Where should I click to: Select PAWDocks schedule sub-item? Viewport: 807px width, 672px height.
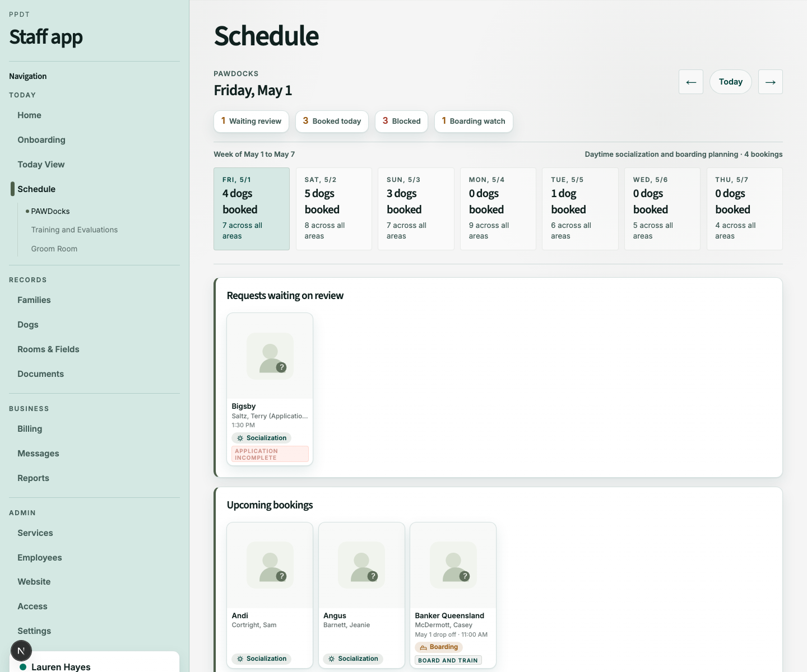coord(50,211)
